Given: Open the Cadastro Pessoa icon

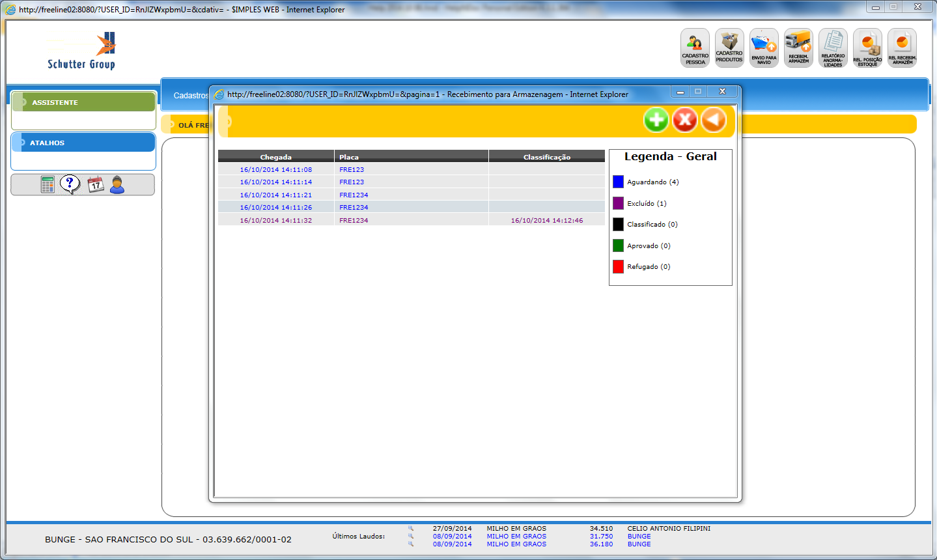Looking at the screenshot, I should (695, 48).
